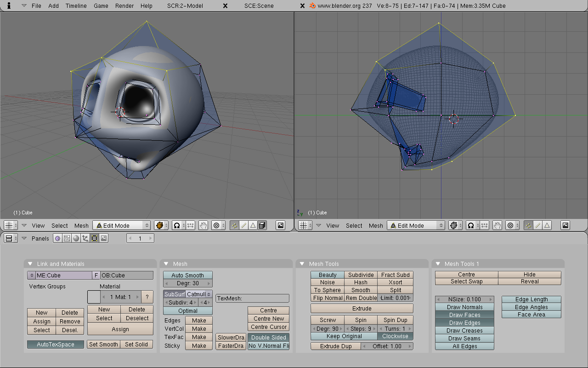Click left viewport render image icon
The image size is (588, 368).
[280, 225]
